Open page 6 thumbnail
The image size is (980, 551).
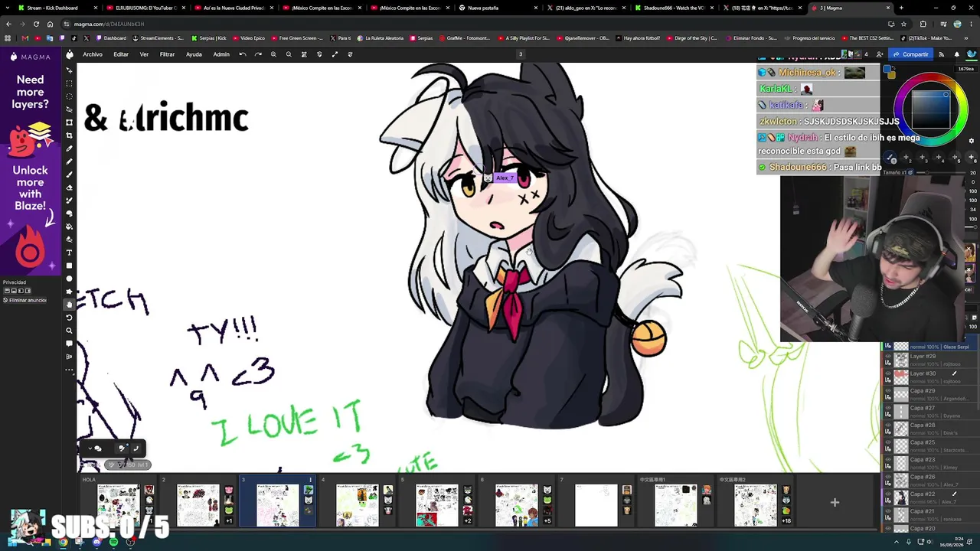click(517, 505)
